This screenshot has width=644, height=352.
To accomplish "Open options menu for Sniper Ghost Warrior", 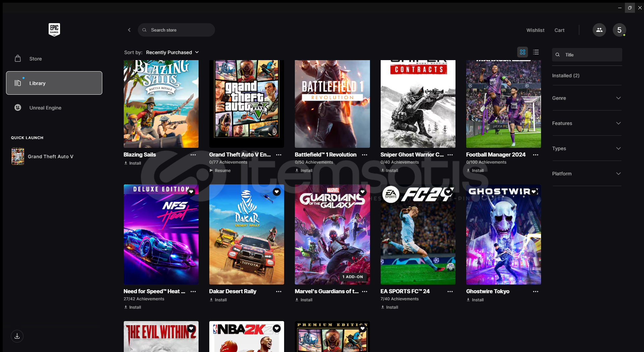I will pos(450,155).
